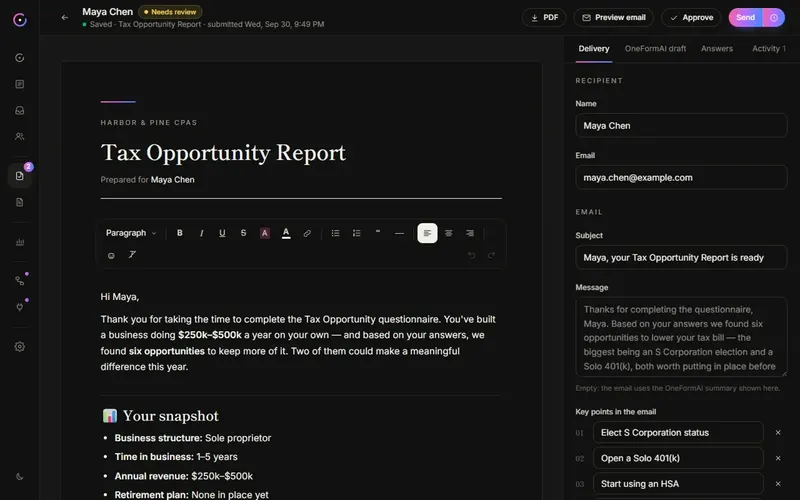Image resolution: width=800 pixels, height=500 pixels.
Task: Align text center
Action: tap(448, 233)
